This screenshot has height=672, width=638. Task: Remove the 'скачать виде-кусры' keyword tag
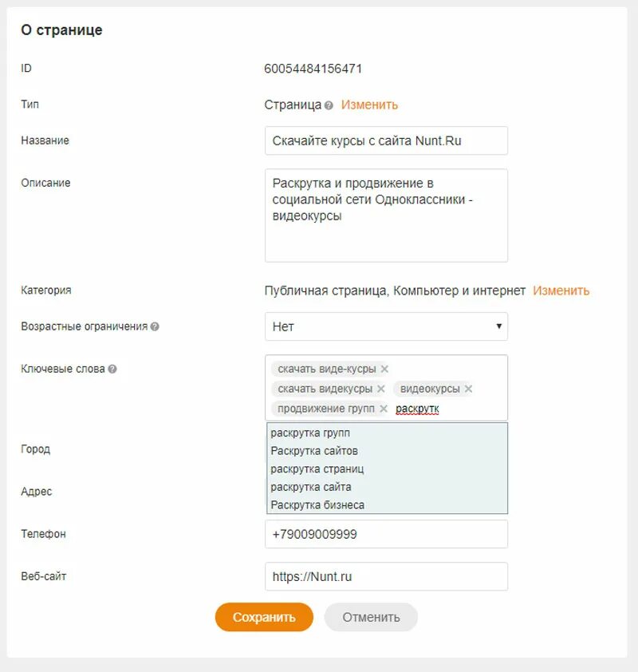(384, 369)
